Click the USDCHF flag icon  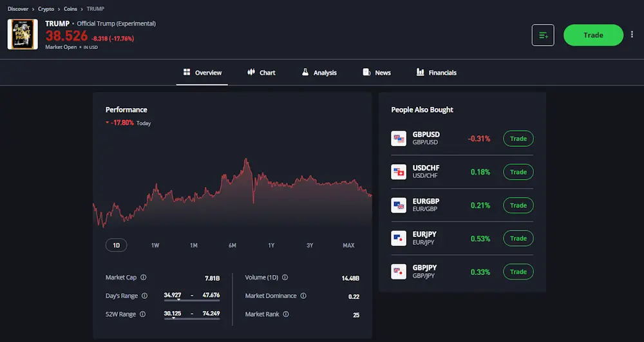(399, 171)
